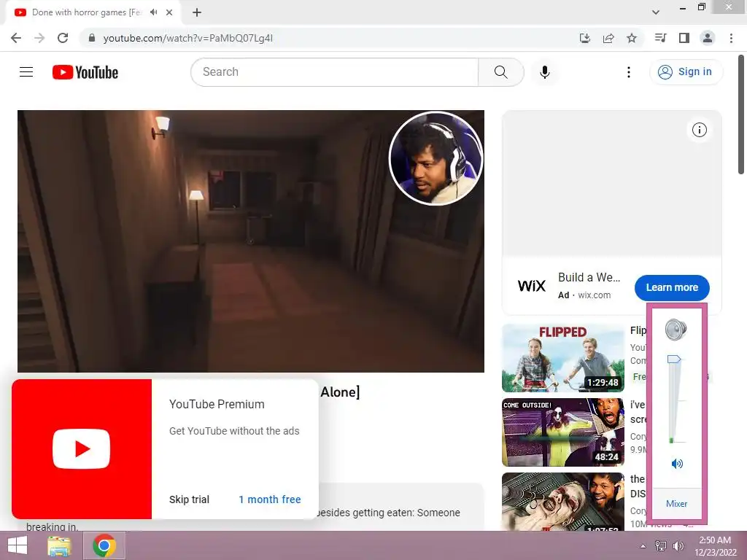The width and height of the screenshot is (747, 560).
Task: Click Chrome icon in taskbar
Action: tap(104, 545)
